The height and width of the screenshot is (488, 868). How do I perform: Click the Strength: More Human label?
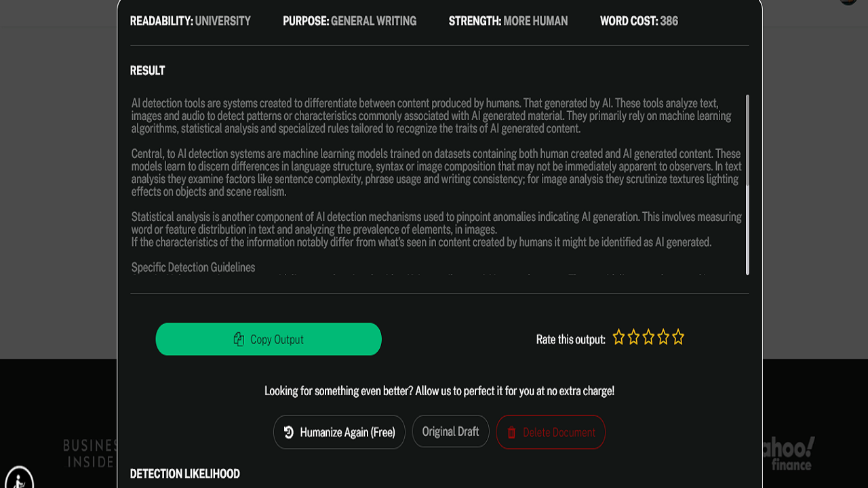(x=508, y=21)
